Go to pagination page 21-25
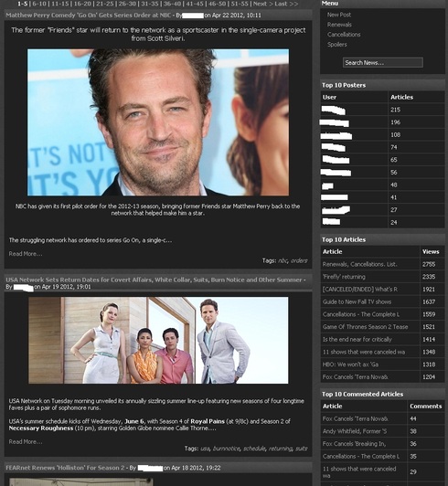 104,4
